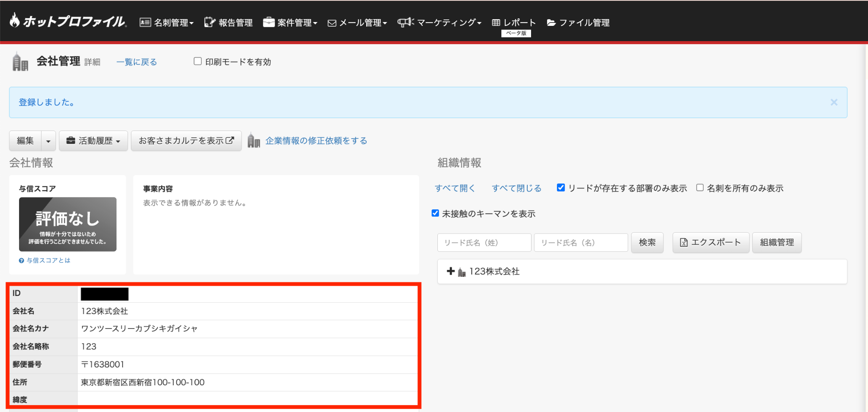Dismiss the 登録しました notification

834,102
